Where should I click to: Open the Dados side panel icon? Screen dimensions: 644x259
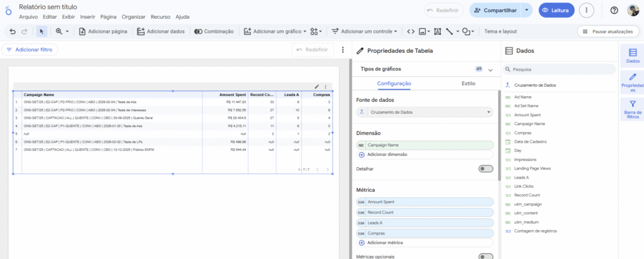point(633,55)
